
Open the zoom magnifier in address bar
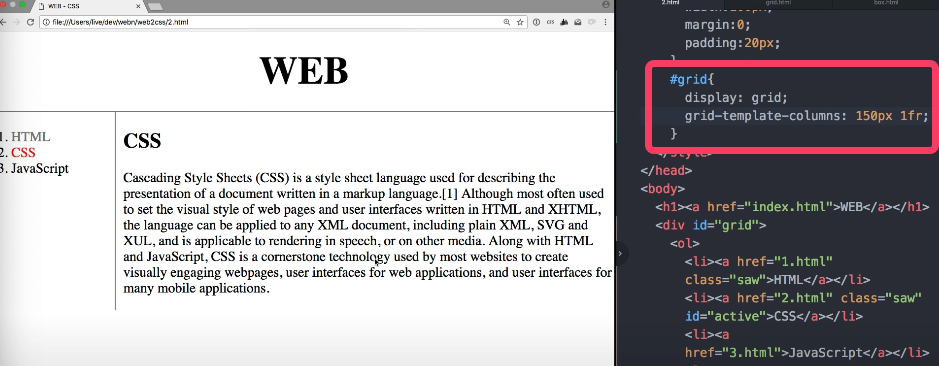pyautogui.click(x=507, y=22)
